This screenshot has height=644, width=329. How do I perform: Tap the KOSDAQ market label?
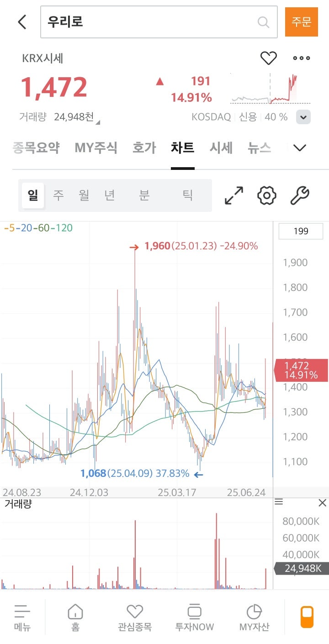point(211,117)
